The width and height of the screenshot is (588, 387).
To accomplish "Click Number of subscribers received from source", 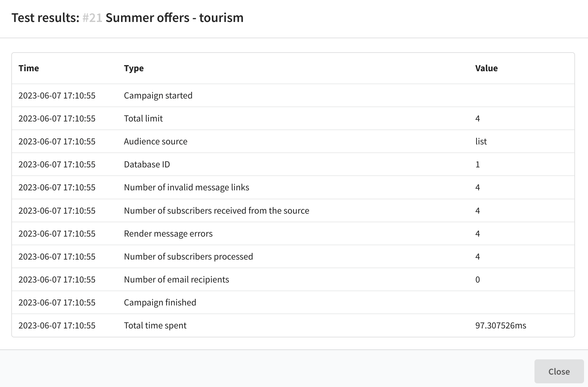I will pyautogui.click(x=216, y=211).
